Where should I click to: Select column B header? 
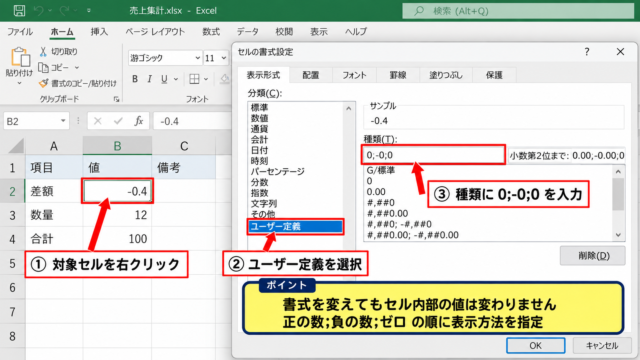point(117,146)
